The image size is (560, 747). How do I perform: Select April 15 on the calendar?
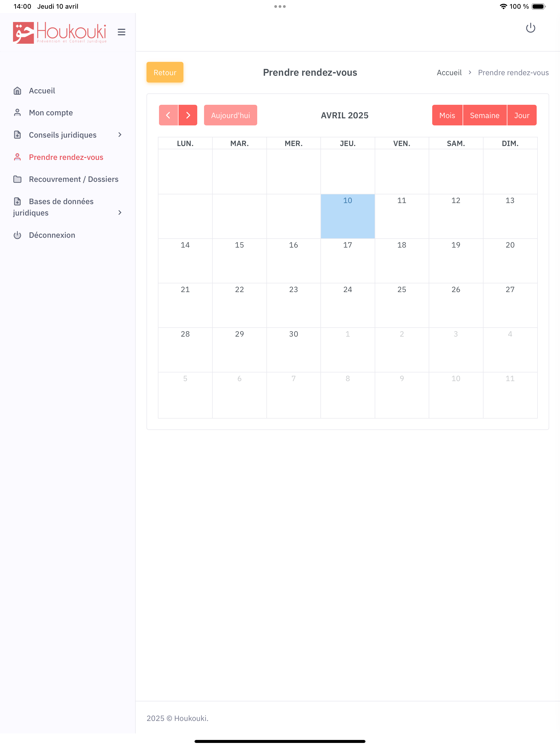point(239,261)
